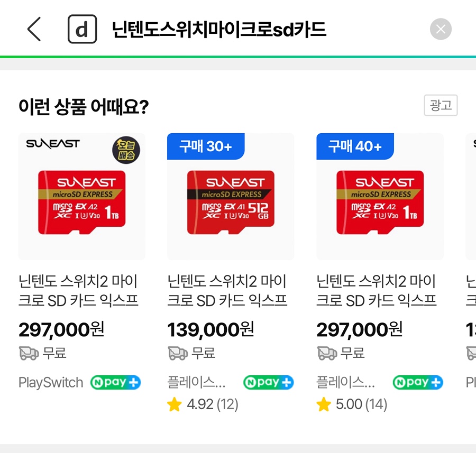This screenshot has width=476, height=453.
Task: Click the 이런 상품 어때요? heading
Action: coord(84,107)
